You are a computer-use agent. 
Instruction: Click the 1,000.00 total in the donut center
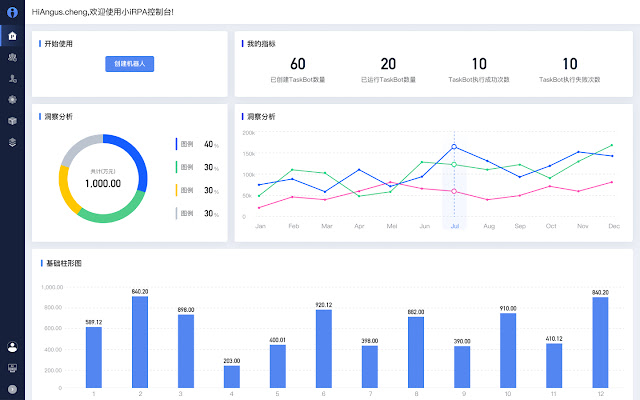click(x=103, y=184)
